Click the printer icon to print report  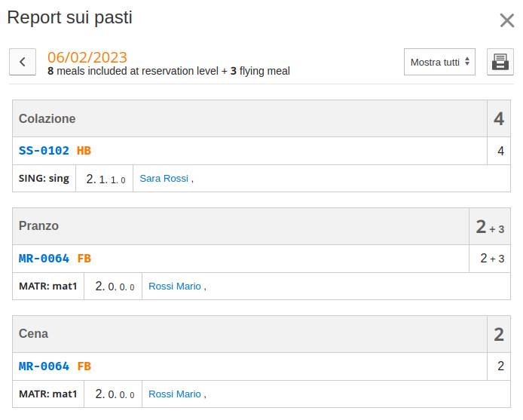[x=500, y=62]
